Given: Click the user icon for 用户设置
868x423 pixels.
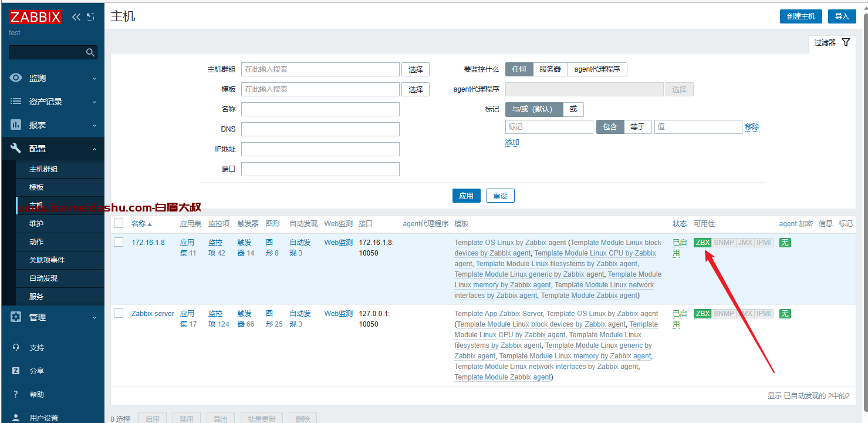Looking at the screenshot, I should [16, 418].
